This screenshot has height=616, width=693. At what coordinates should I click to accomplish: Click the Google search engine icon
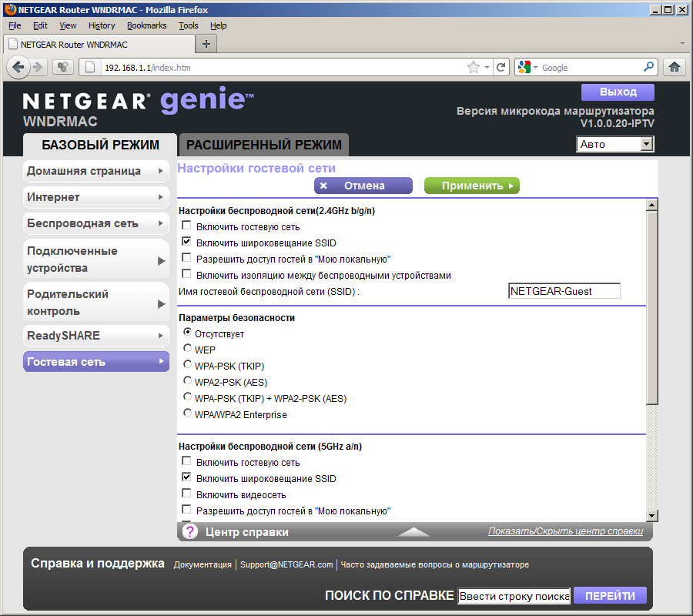click(524, 67)
